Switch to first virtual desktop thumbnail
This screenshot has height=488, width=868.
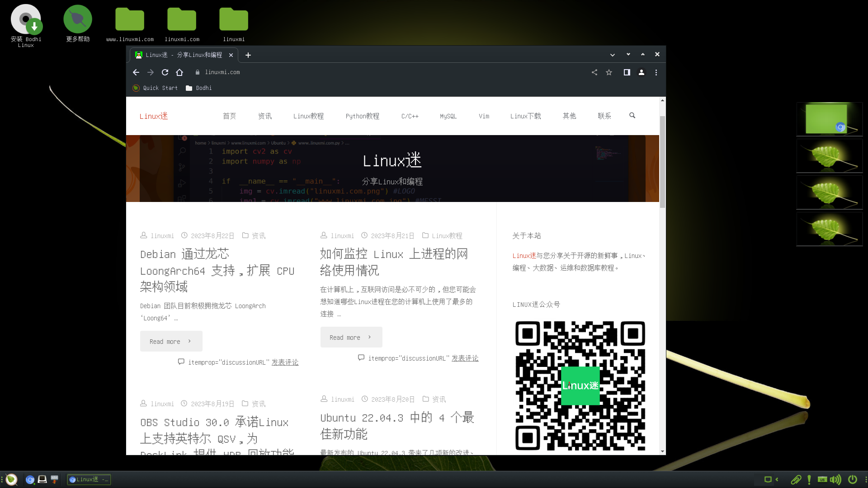click(x=830, y=119)
